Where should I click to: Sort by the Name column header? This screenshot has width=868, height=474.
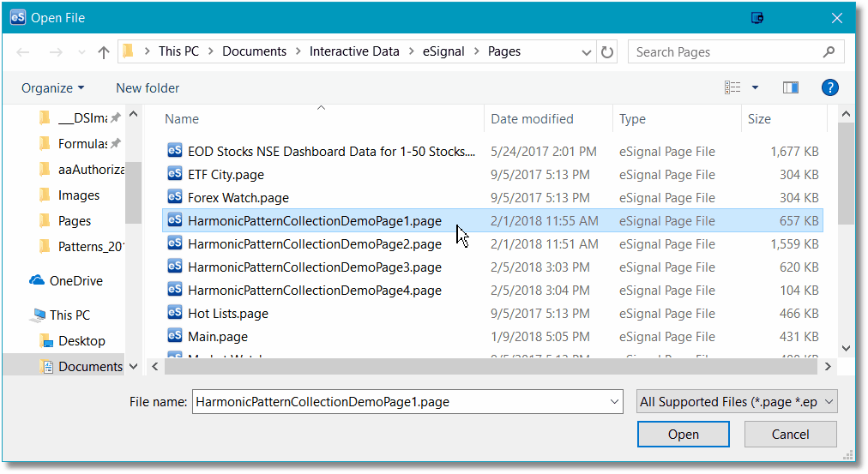tap(182, 119)
